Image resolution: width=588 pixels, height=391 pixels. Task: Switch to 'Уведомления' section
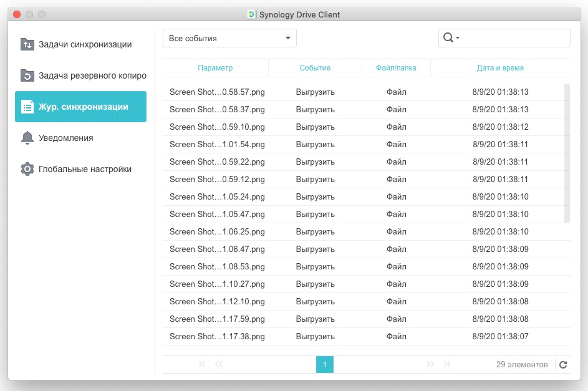pos(65,138)
